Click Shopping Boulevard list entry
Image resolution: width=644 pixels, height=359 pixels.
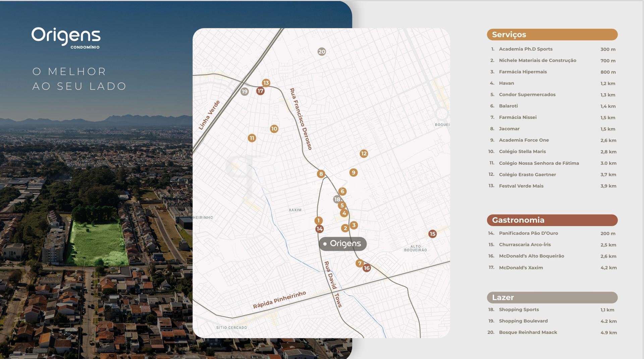[523, 321]
